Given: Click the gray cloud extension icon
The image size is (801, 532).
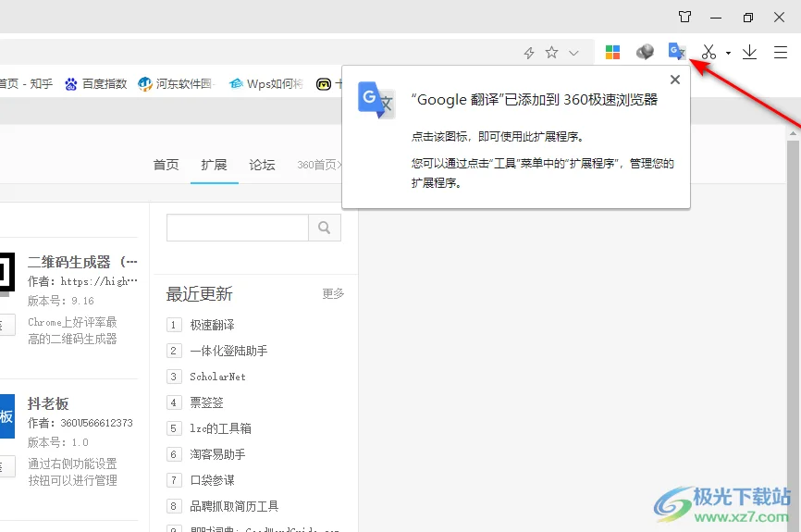Looking at the screenshot, I should pos(645,52).
